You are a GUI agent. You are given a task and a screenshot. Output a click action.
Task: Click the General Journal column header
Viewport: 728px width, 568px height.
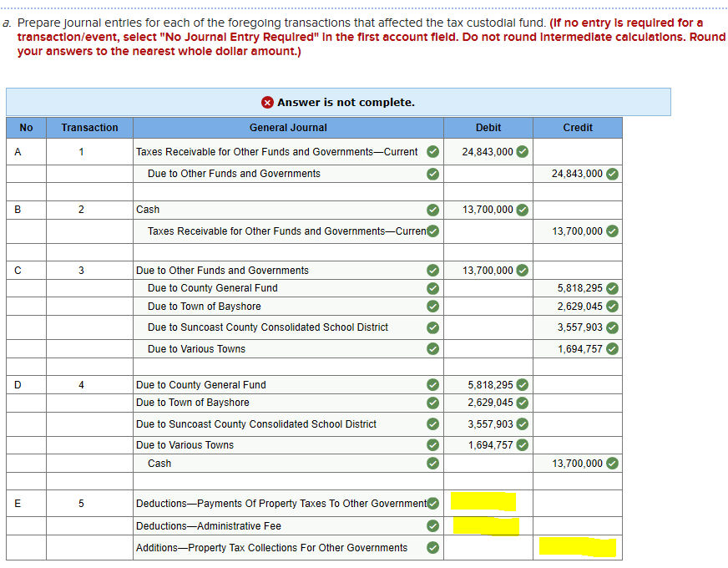click(288, 128)
